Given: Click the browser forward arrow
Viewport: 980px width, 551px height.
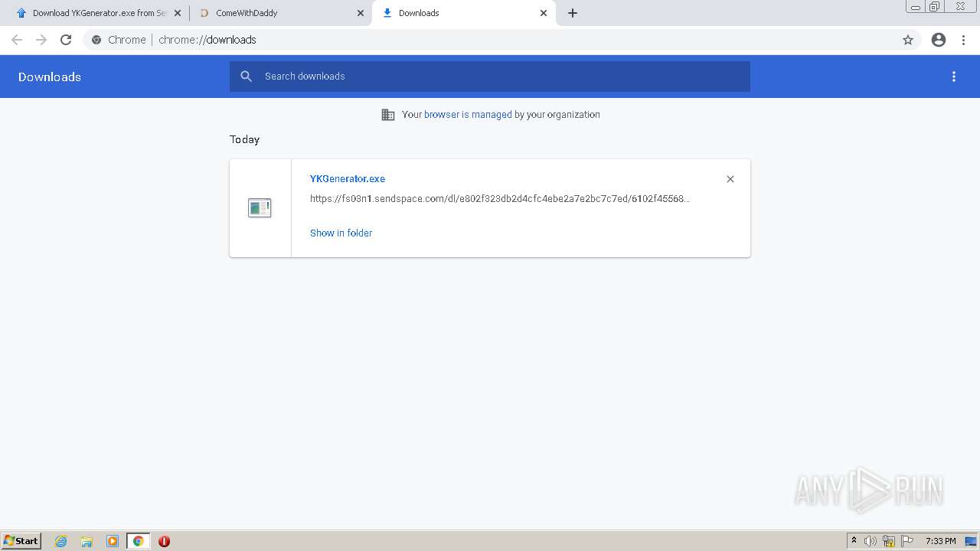Looking at the screenshot, I should click(x=41, y=40).
